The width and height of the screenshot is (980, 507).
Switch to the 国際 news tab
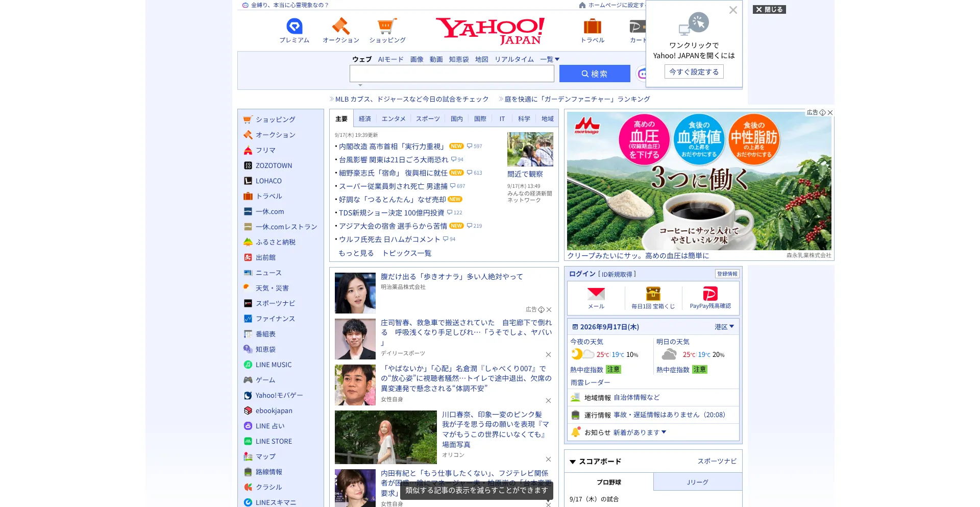(480, 119)
